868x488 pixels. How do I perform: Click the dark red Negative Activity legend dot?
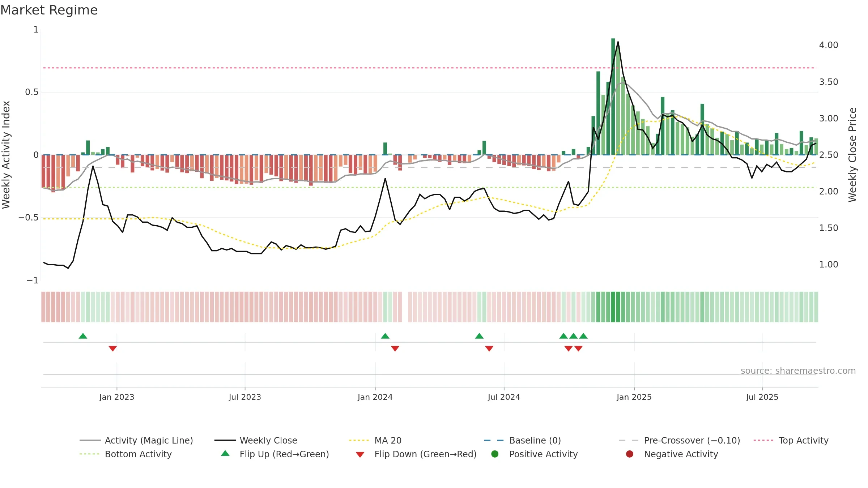click(630, 454)
